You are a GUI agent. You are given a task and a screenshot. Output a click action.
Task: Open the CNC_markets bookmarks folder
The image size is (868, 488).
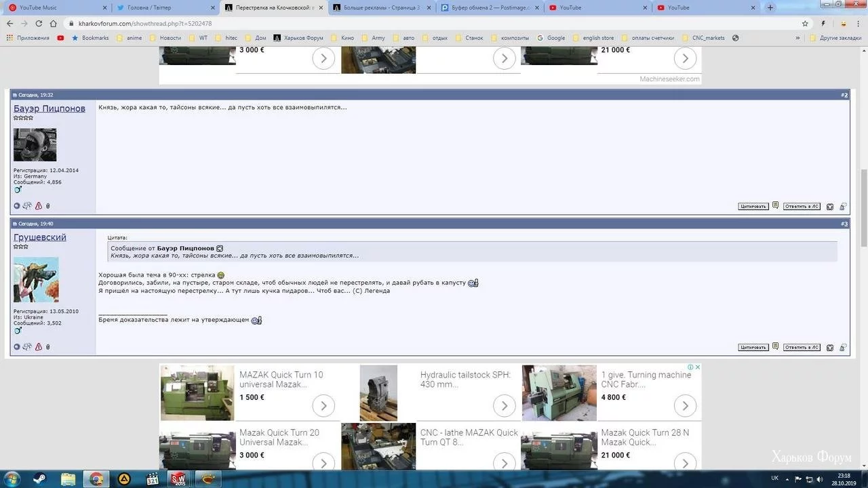coord(703,38)
